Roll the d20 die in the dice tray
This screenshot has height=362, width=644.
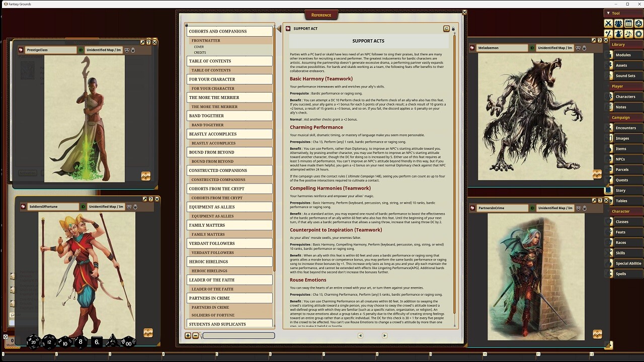[x=33, y=342]
